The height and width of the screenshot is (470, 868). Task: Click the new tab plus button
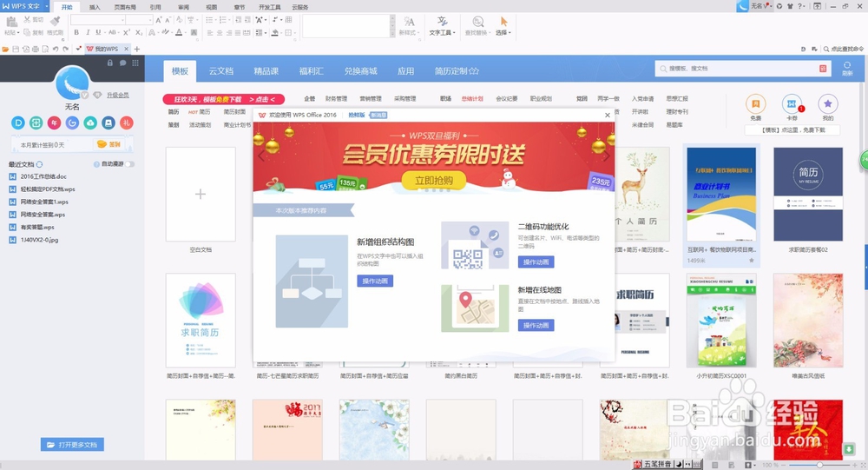(137, 49)
